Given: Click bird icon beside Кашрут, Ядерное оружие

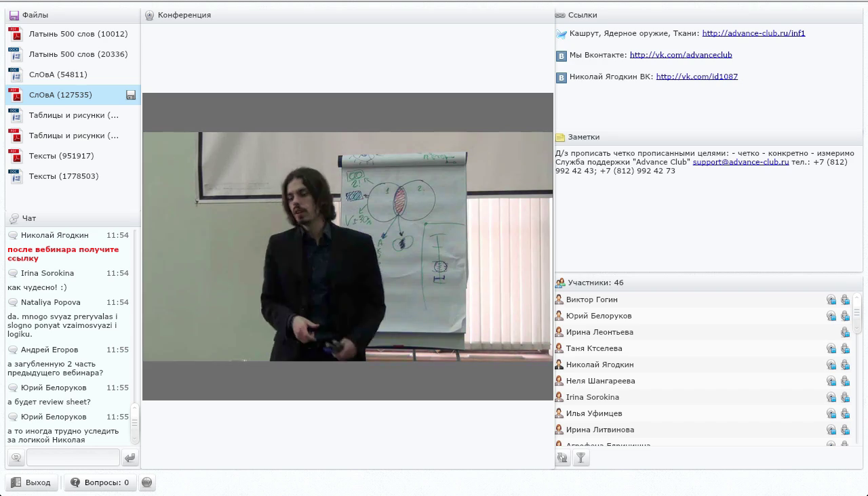Looking at the screenshot, I should point(561,34).
